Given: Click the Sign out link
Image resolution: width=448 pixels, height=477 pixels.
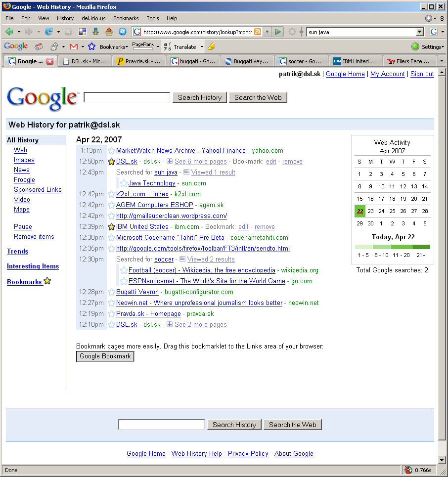Looking at the screenshot, I should tap(422, 74).
